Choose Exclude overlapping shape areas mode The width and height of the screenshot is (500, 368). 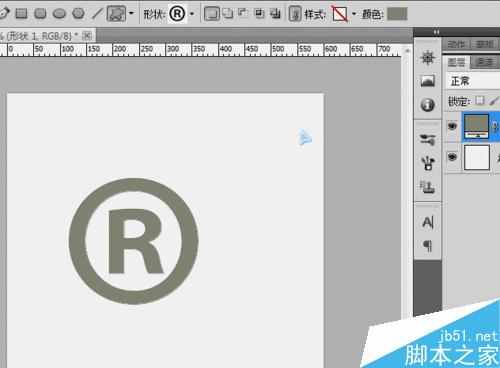coord(275,13)
